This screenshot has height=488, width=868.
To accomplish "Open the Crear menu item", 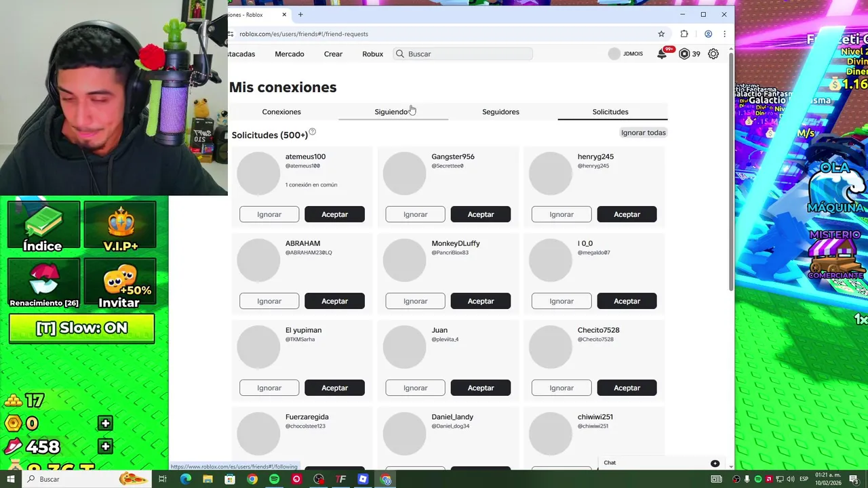I will pyautogui.click(x=333, y=54).
